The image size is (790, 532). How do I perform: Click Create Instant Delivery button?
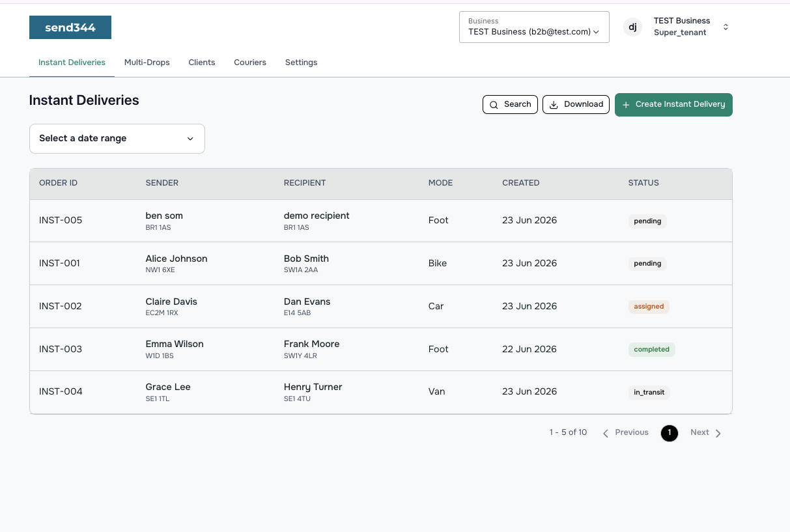pyautogui.click(x=673, y=105)
